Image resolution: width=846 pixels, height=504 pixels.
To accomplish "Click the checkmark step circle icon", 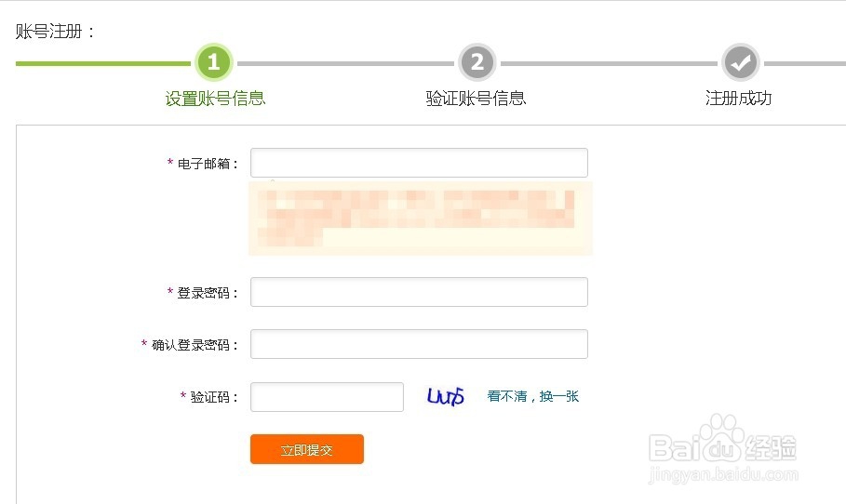I will click(x=741, y=63).
